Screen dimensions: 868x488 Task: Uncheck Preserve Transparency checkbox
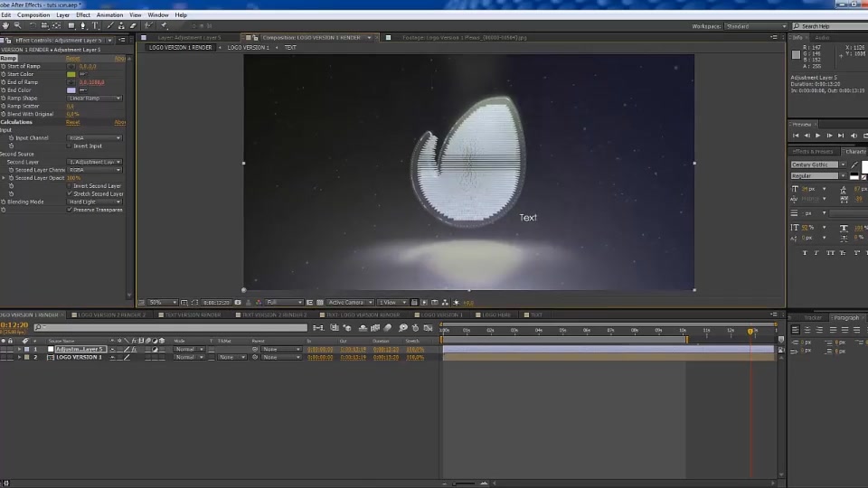(x=70, y=210)
